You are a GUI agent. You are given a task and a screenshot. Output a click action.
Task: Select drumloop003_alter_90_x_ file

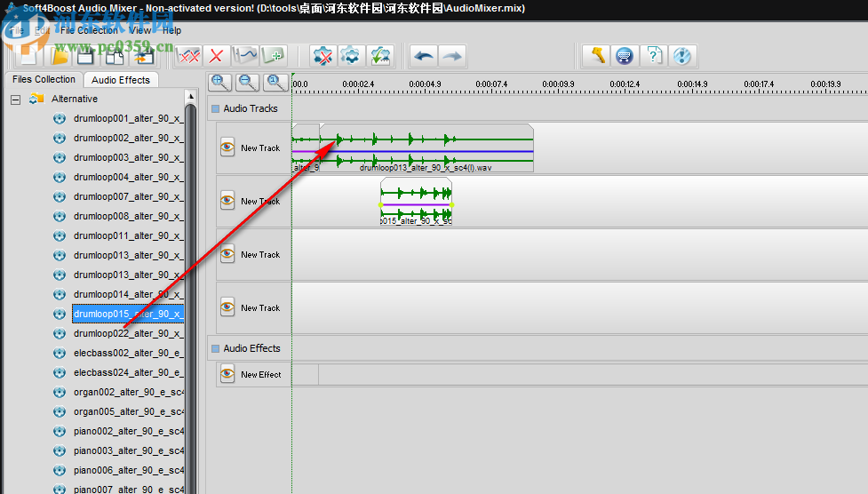[x=128, y=157]
